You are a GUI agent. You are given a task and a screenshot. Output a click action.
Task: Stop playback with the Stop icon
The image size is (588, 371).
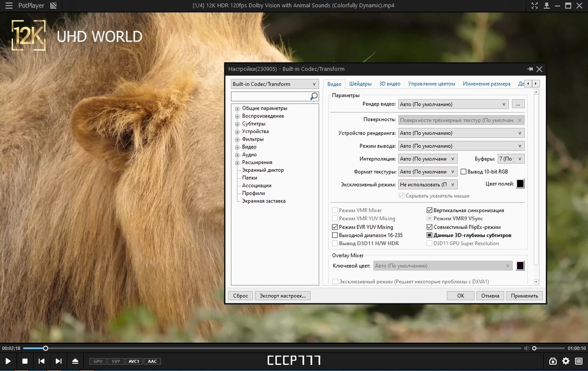coord(24,361)
